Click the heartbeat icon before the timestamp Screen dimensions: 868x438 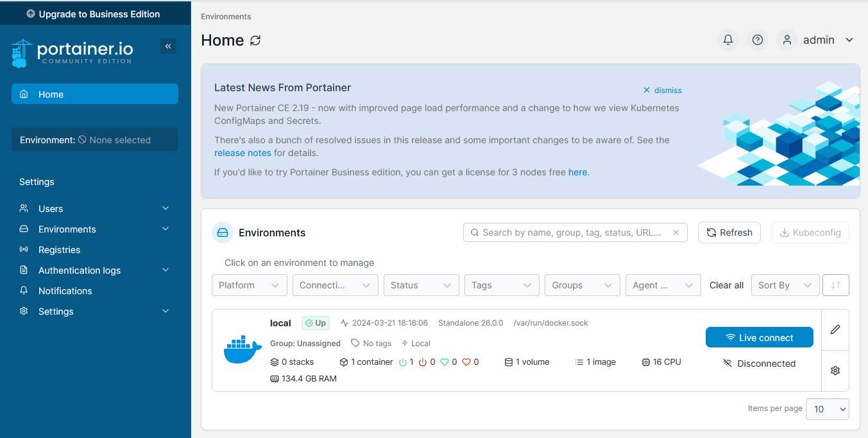coord(345,323)
